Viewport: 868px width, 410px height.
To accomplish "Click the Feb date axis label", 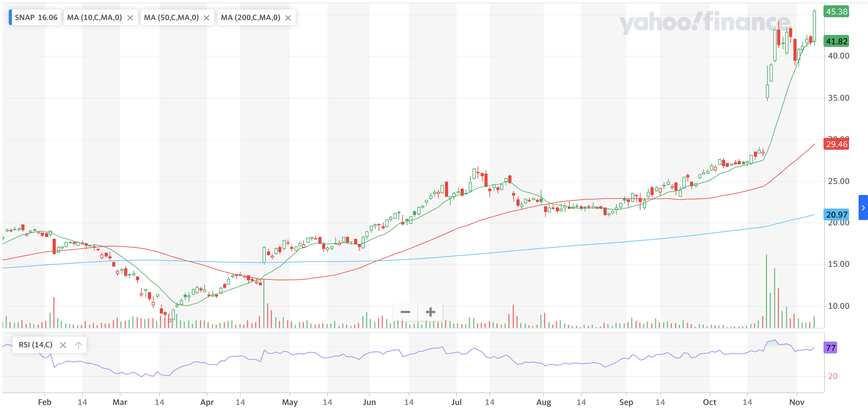I will click(x=44, y=402).
